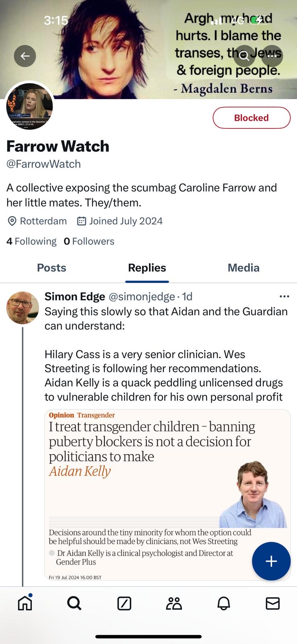Select the Replies tab

[x=147, y=268]
